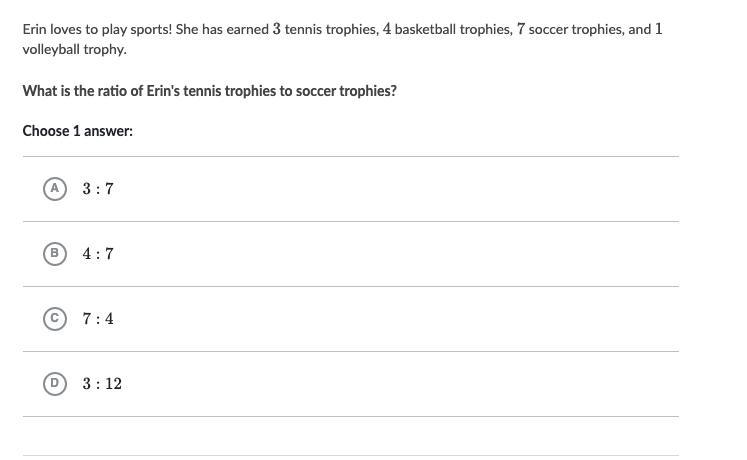Click the number 3 before 'tennis trophies'

coord(277,29)
